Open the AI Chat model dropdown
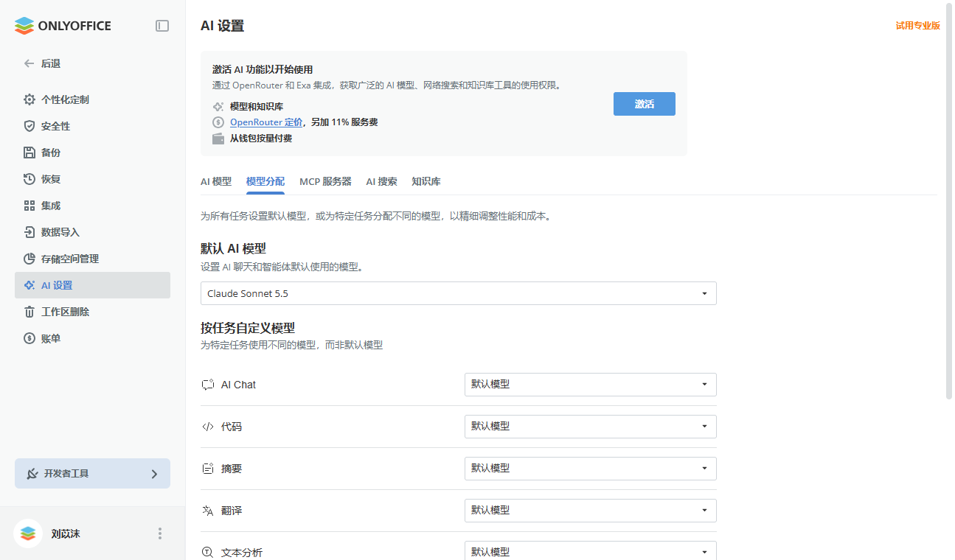The width and height of the screenshot is (955, 560). [x=591, y=385]
